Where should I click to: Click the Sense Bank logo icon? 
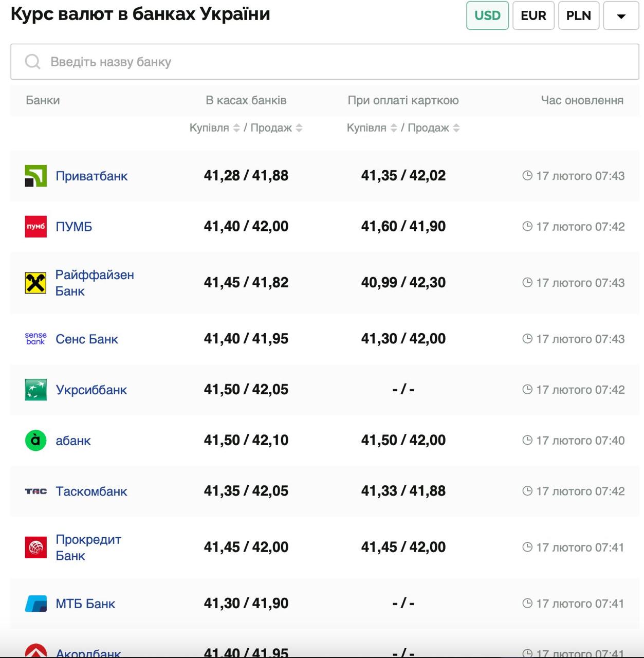pyautogui.click(x=35, y=339)
